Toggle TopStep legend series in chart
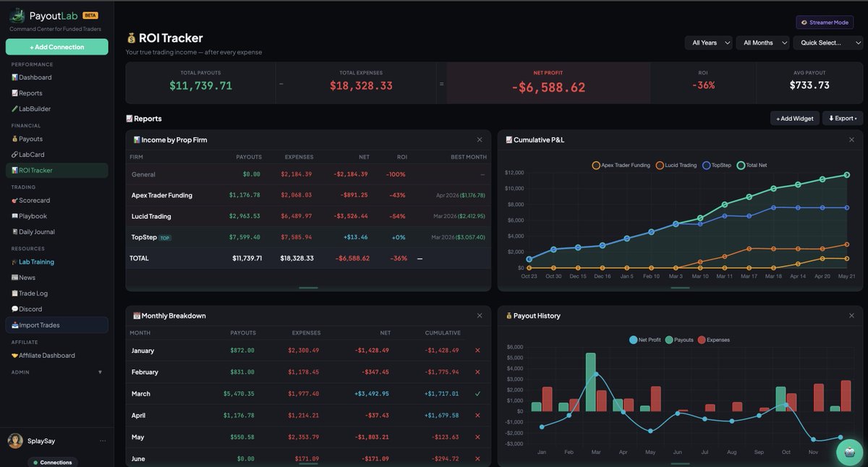This screenshot has height=467, width=868. click(717, 166)
